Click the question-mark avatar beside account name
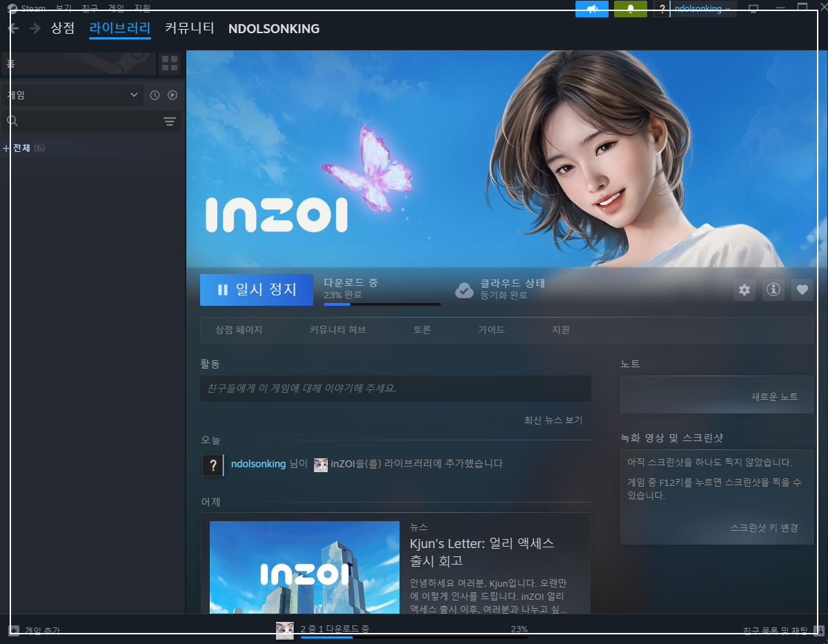Image resolution: width=828 pixels, height=644 pixels. tap(662, 9)
